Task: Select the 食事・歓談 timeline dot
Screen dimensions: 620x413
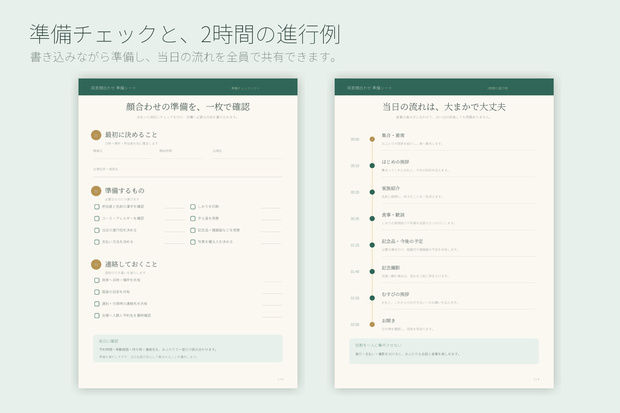Action: [x=372, y=218]
